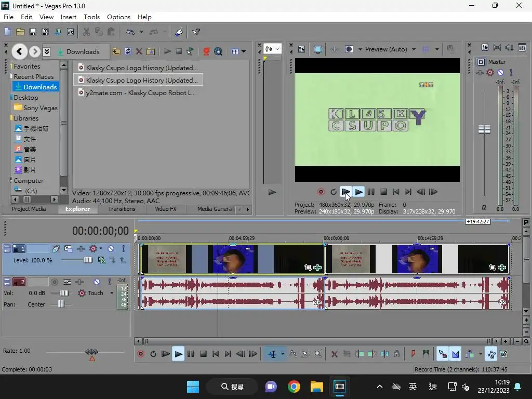Viewport: 532px width, 399px height.
Task: Insert a marker with the flag icon
Action: [x=413, y=354]
